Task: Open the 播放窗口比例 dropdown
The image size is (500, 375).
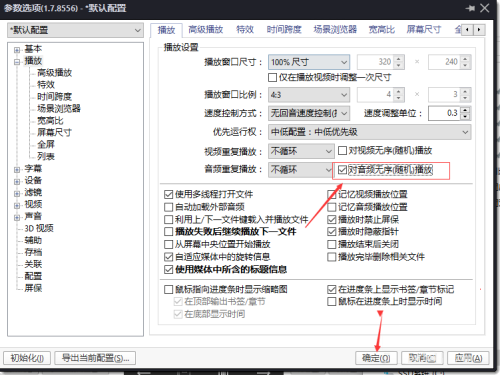Action: pyautogui.click(x=309, y=95)
